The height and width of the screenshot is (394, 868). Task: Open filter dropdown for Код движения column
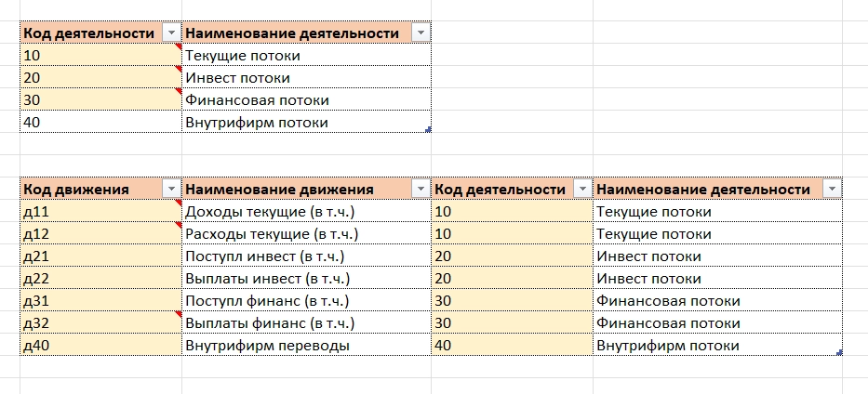171,189
